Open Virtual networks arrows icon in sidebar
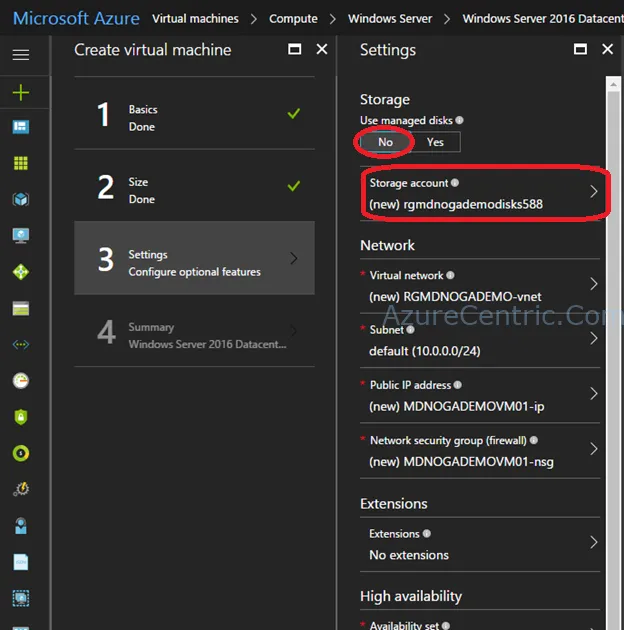 21,345
